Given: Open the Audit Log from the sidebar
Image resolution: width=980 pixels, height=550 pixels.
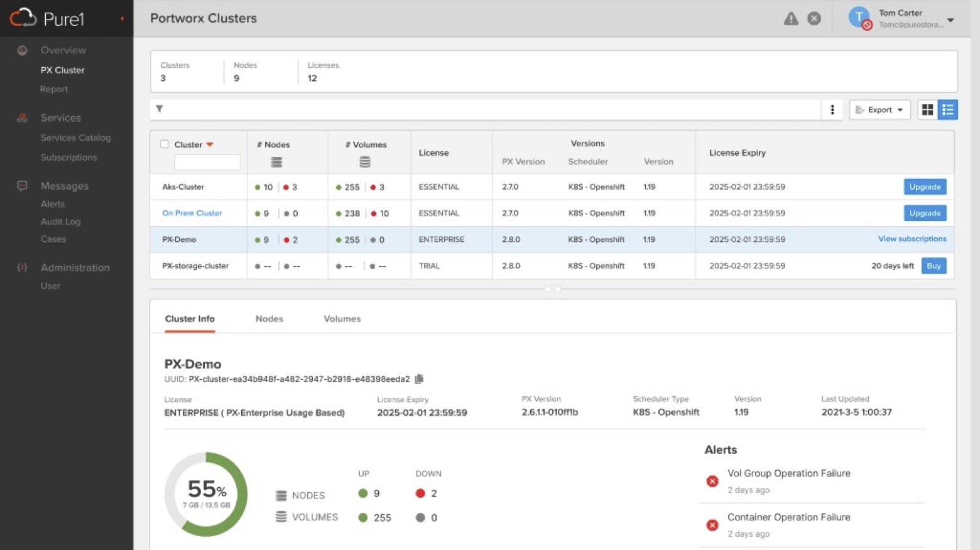Looking at the screenshot, I should (60, 221).
